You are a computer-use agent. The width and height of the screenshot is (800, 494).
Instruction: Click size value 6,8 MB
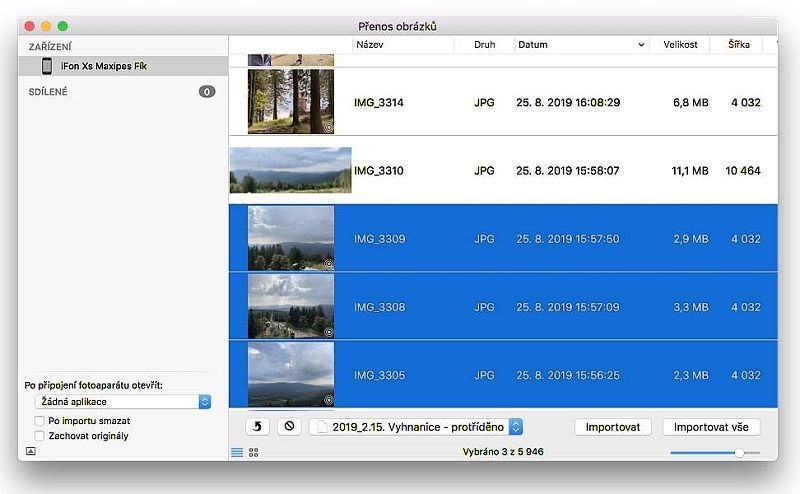click(x=691, y=103)
